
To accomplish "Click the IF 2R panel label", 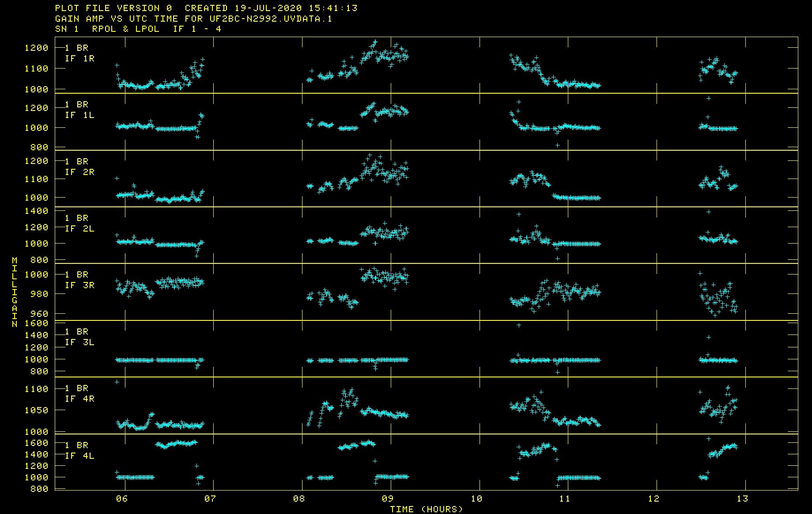I will 79,172.
